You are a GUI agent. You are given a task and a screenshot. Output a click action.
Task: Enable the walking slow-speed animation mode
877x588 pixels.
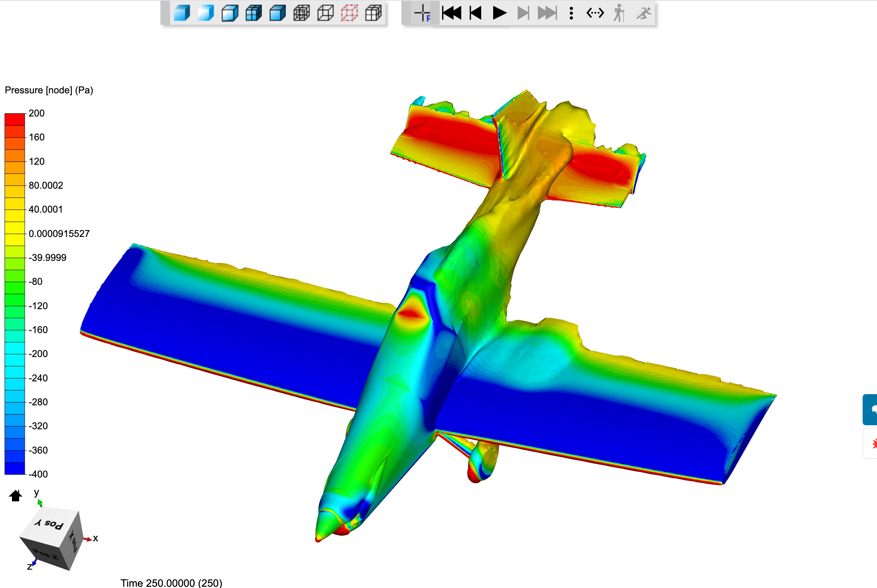pos(619,13)
